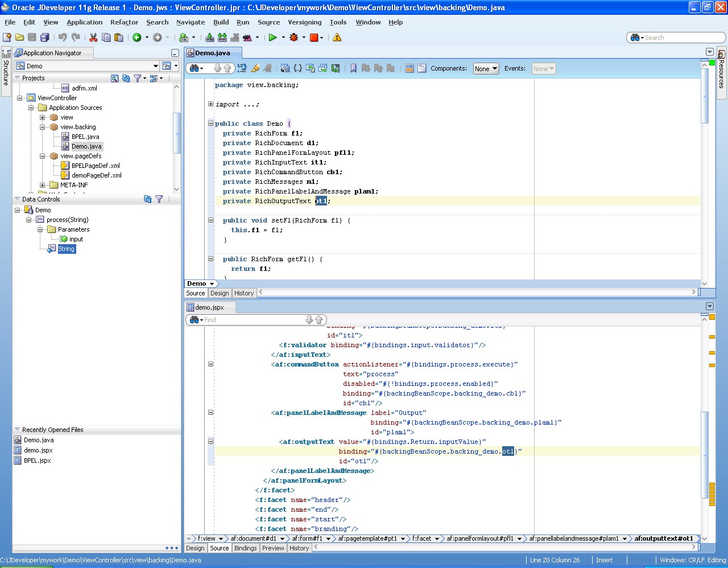Viewport: 728px width, 568px height.
Task: Open the Versioning menu
Action: [304, 22]
